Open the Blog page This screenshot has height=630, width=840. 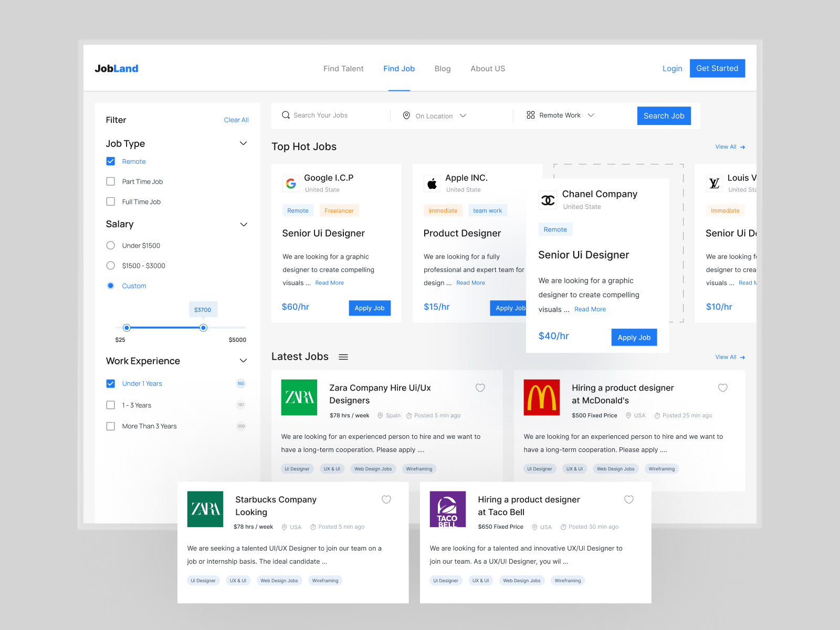tap(443, 68)
